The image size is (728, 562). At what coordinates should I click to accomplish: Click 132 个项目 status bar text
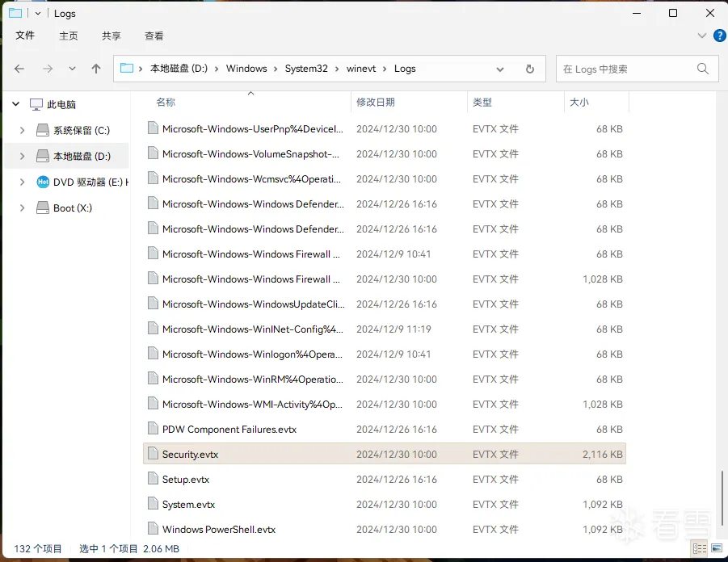click(x=38, y=549)
